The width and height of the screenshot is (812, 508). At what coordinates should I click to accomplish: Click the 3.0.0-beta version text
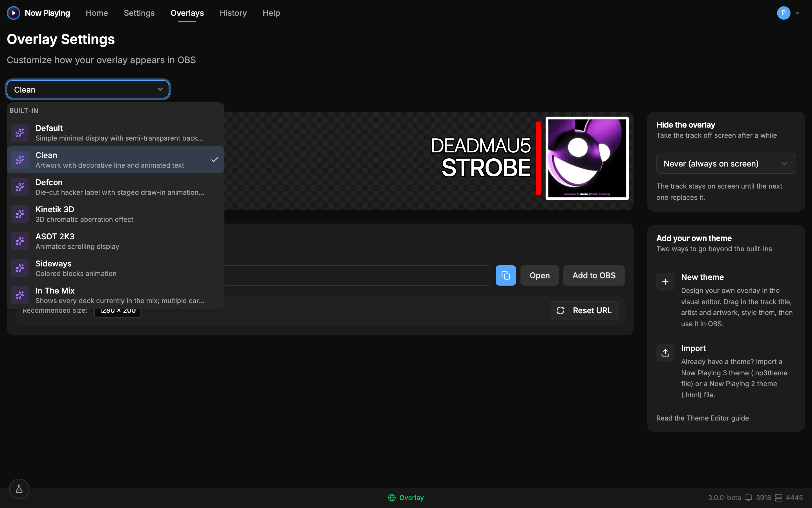[x=724, y=498]
